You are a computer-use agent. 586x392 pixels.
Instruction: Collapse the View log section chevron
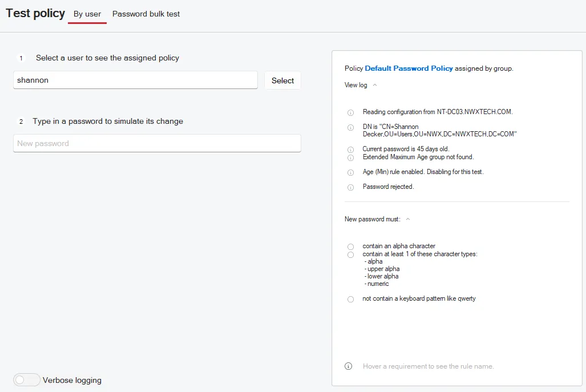[x=375, y=85]
